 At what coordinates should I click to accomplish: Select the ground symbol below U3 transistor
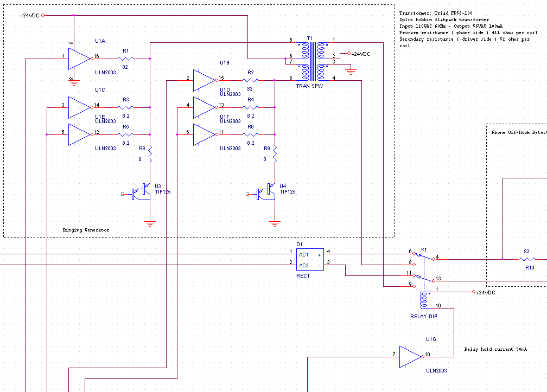pos(150,222)
